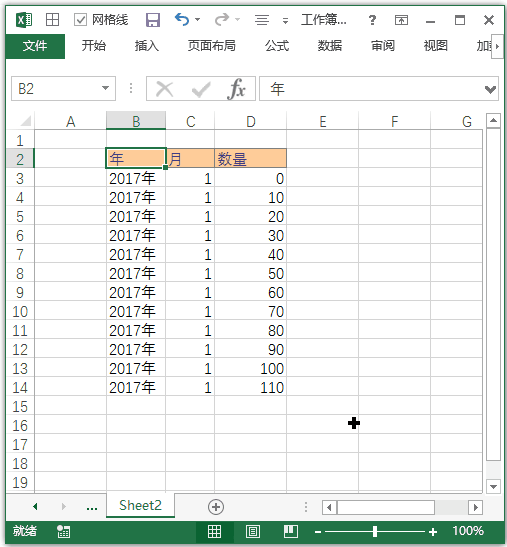Open Excel help question mark
The height and width of the screenshot is (547, 507).
[x=372, y=20]
